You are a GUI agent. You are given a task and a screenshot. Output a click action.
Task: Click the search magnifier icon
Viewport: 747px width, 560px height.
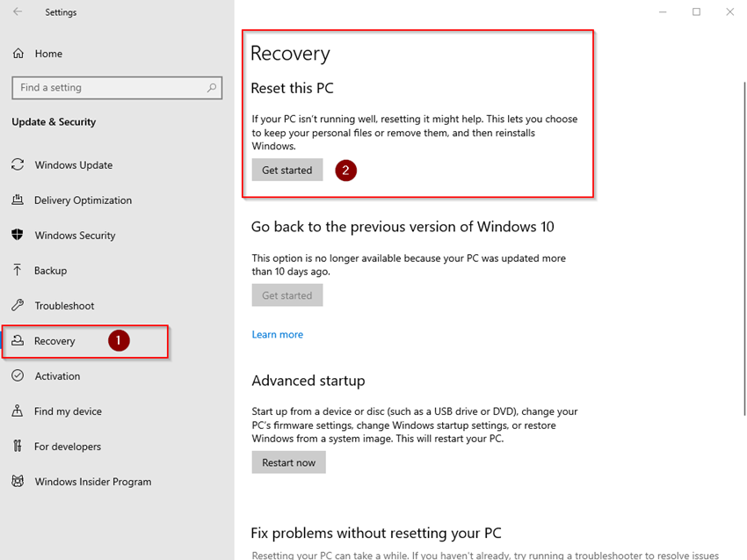pyautogui.click(x=211, y=88)
